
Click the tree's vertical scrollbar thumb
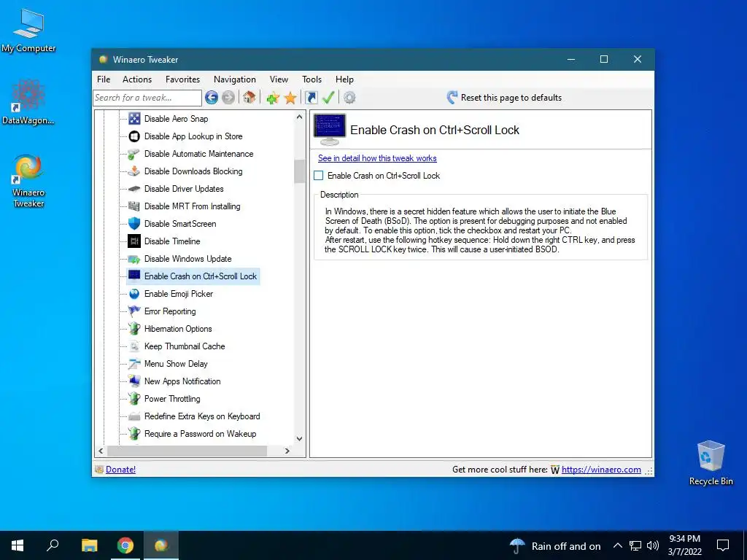tap(299, 171)
